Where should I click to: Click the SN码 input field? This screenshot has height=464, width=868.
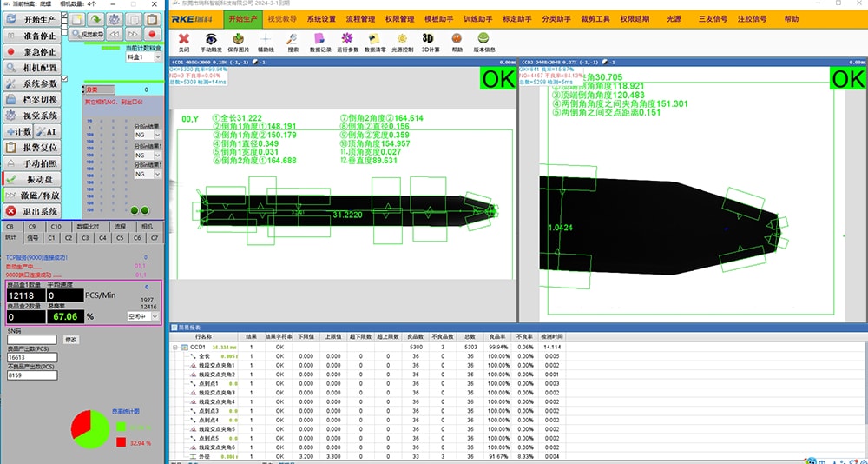click(32, 339)
